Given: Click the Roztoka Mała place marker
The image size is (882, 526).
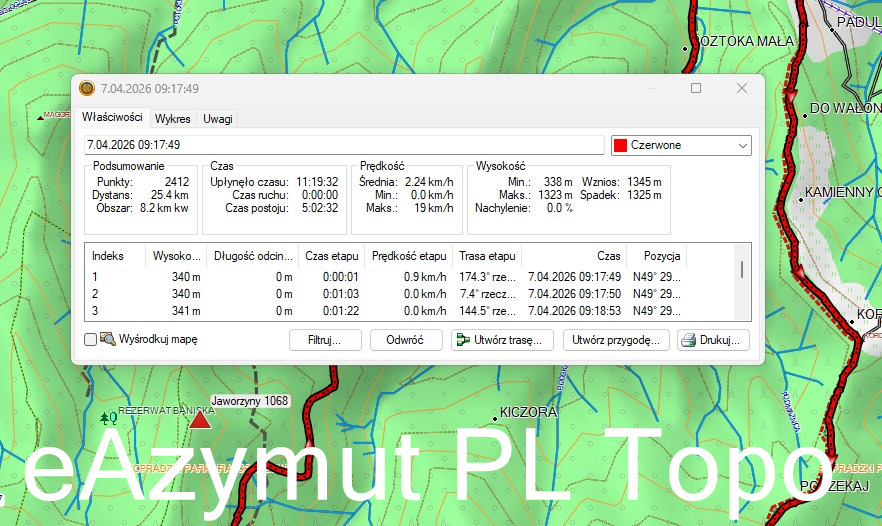Looking at the screenshot, I should coord(686,47).
